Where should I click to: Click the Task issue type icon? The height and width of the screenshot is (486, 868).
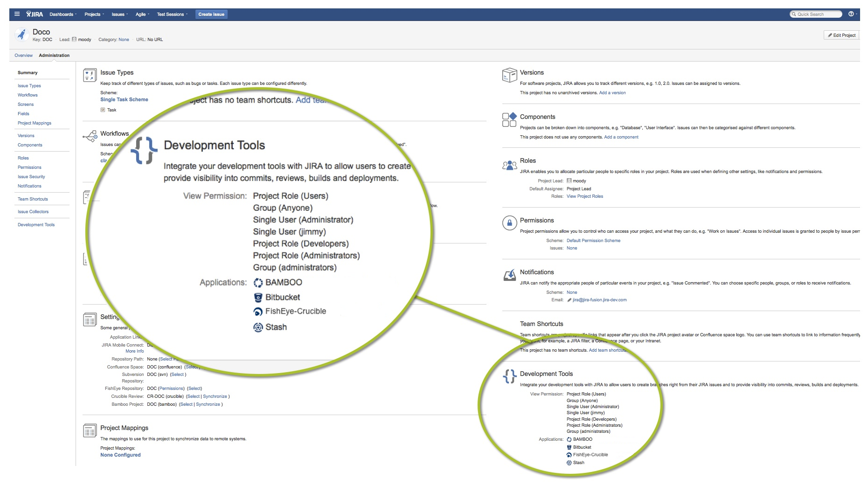pos(103,110)
